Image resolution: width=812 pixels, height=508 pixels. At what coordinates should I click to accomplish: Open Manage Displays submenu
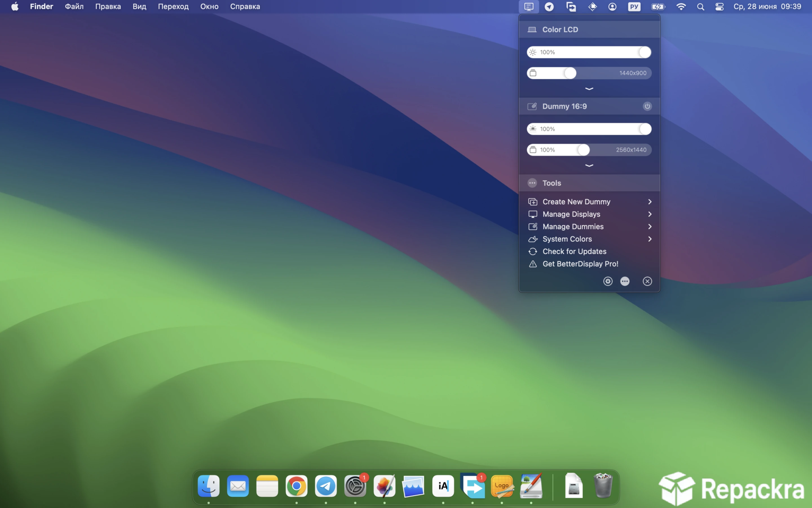coord(590,214)
